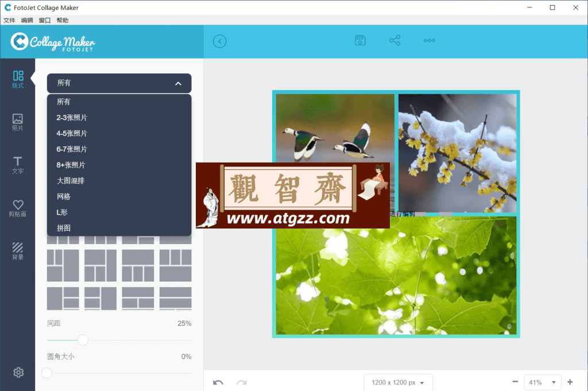Collapse the 所有 layout category dropdown
588x391 pixels.
[119, 83]
